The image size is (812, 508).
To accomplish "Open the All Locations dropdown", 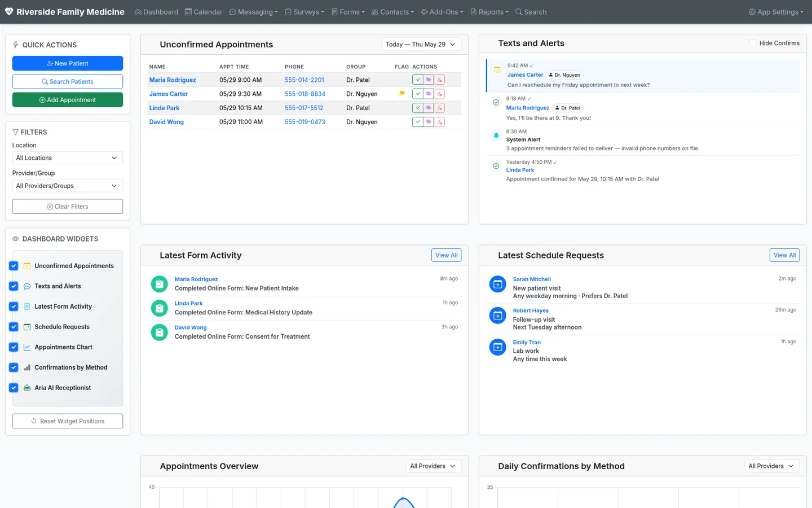I will pos(68,158).
